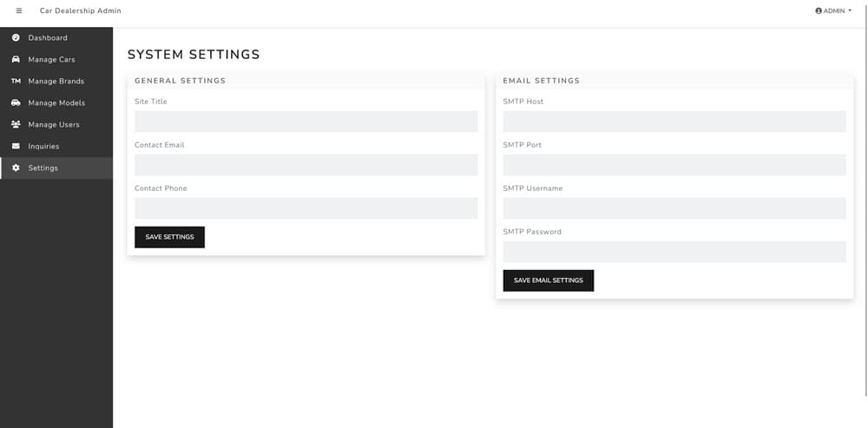Select the Contact Phone text box
Image resolution: width=868 pixels, height=428 pixels.
[306, 208]
